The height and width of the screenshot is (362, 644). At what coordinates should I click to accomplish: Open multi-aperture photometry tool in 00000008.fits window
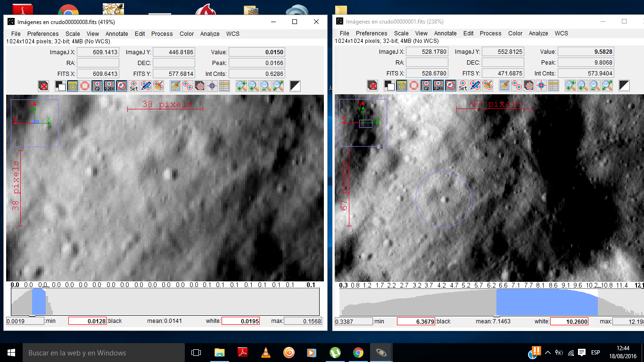[188, 86]
